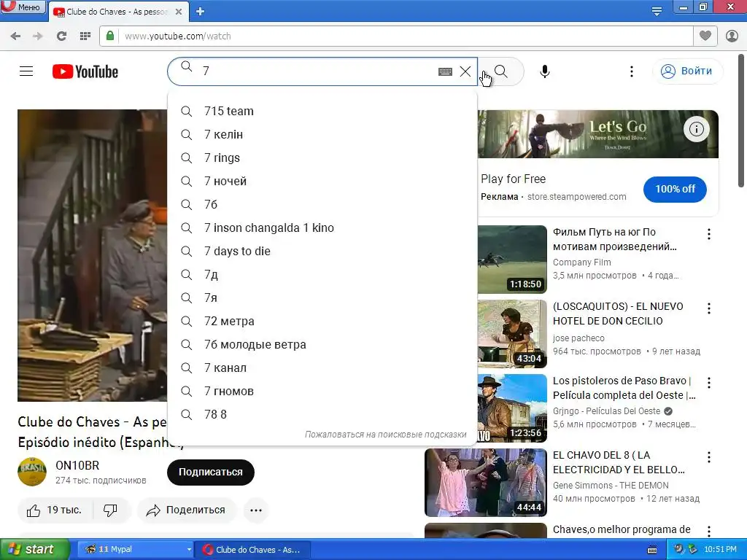Open Los pistoleros de Paso Bravo thumbnail

click(x=512, y=408)
